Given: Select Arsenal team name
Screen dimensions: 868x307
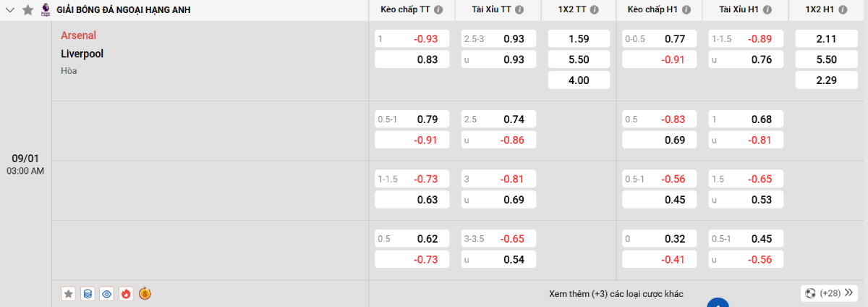Looking at the screenshot, I should [78, 35].
